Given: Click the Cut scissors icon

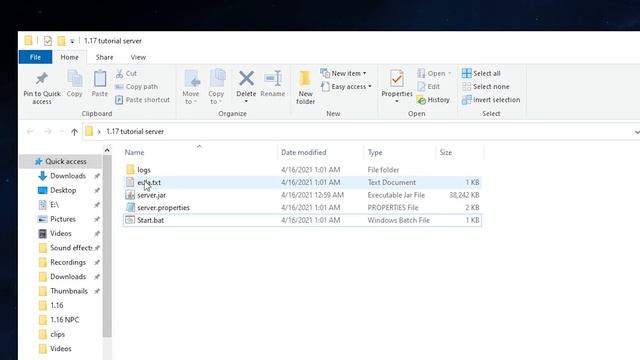Looking at the screenshot, I should coord(119,73).
